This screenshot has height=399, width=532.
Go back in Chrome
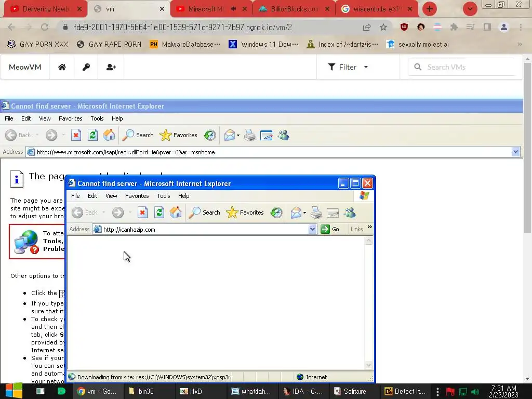tap(11, 27)
